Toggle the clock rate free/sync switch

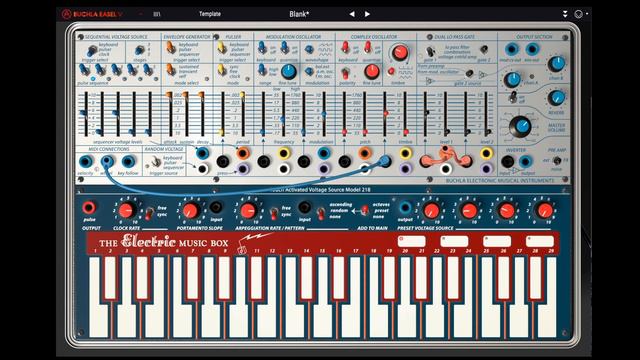[150, 213]
